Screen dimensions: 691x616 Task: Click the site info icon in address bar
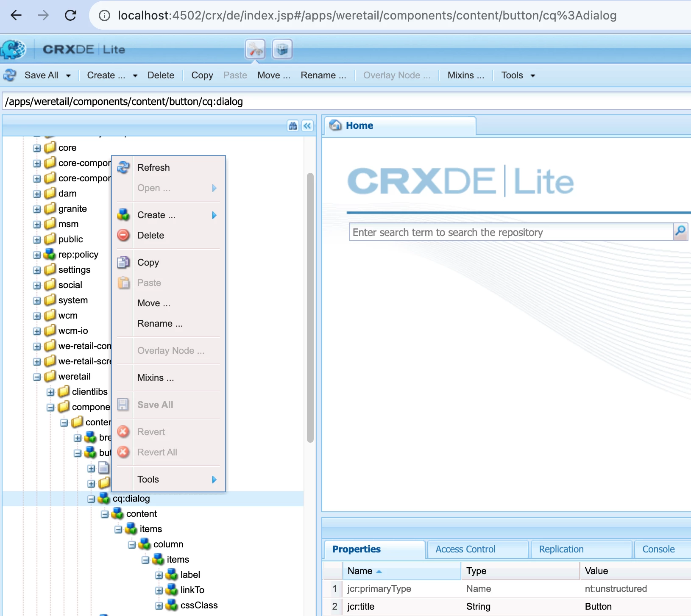point(104,16)
